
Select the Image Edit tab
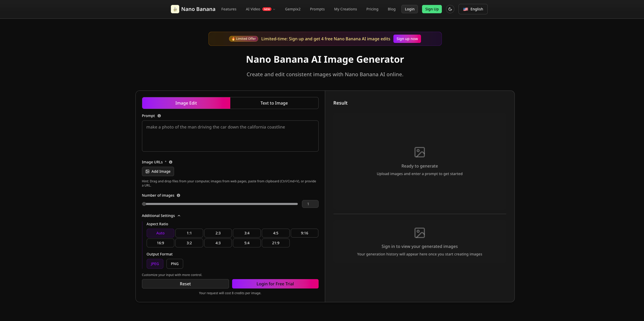[x=186, y=103]
